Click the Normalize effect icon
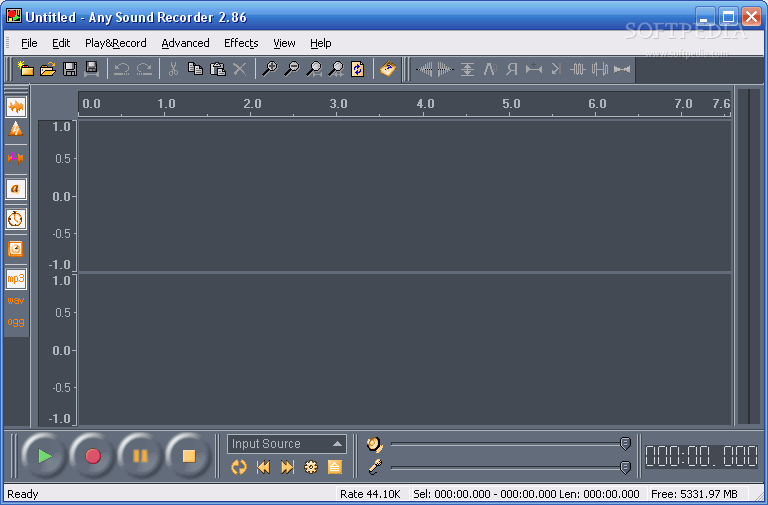Viewport: 768px width, 505px height. pos(467,70)
